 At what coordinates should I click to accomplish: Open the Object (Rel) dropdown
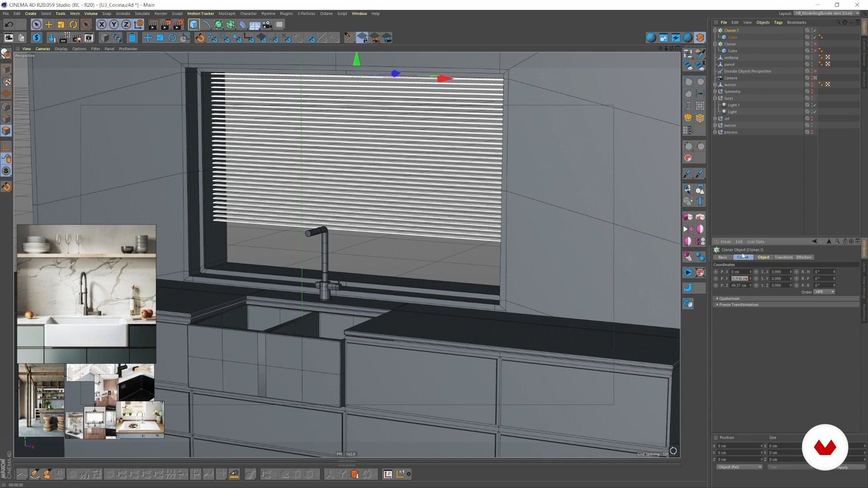click(x=739, y=467)
